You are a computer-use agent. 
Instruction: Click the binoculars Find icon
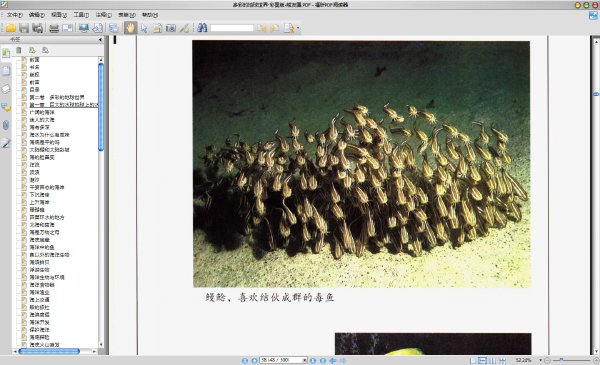click(x=202, y=28)
